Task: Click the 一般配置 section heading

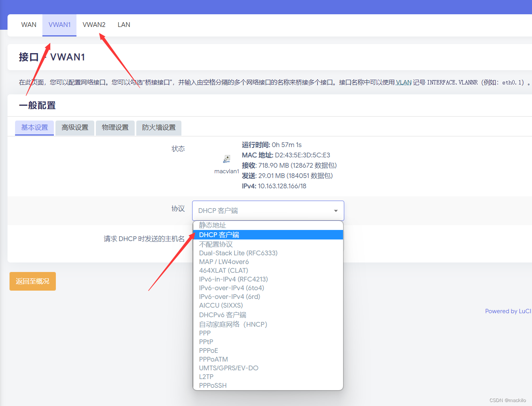Action: click(x=37, y=105)
